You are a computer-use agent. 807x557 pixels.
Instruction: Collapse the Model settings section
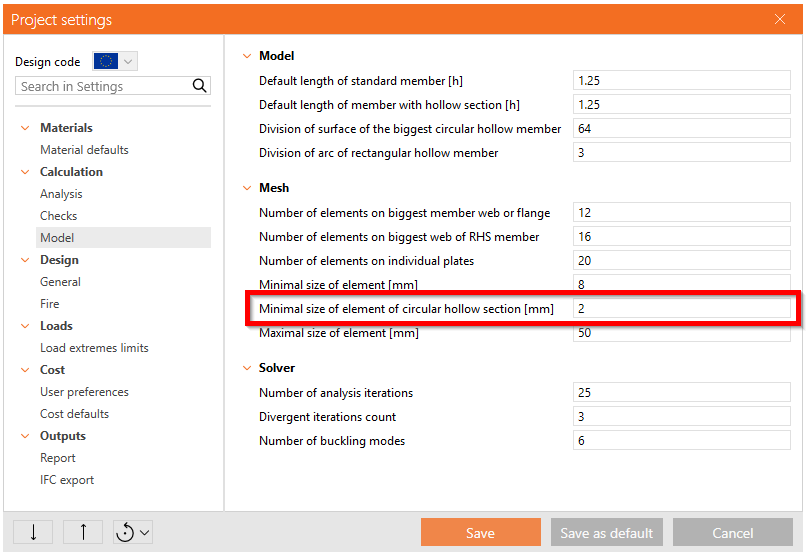247,56
